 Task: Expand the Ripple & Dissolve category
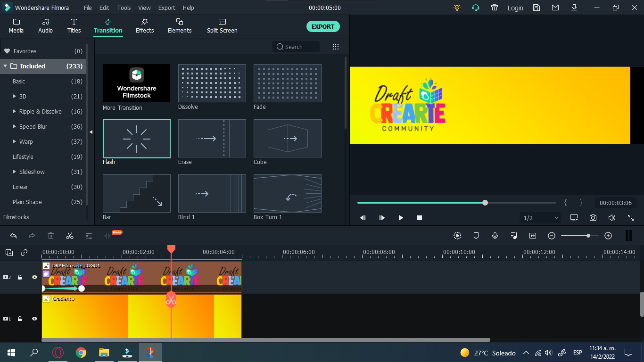(x=15, y=111)
